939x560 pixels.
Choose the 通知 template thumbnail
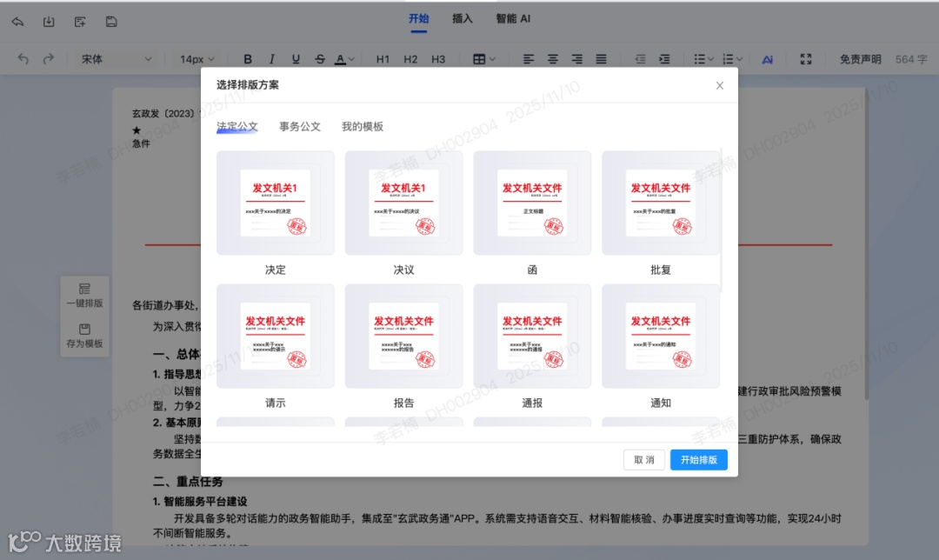(661, 336)
